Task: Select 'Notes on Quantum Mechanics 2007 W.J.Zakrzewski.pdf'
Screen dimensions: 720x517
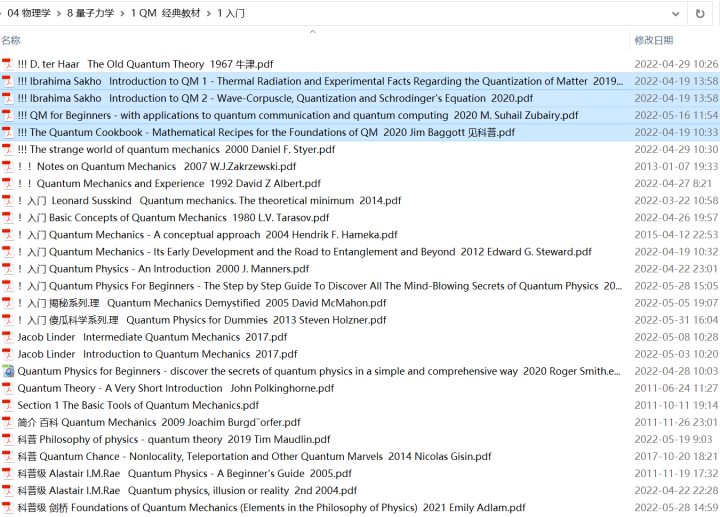Action: (157, 167)
